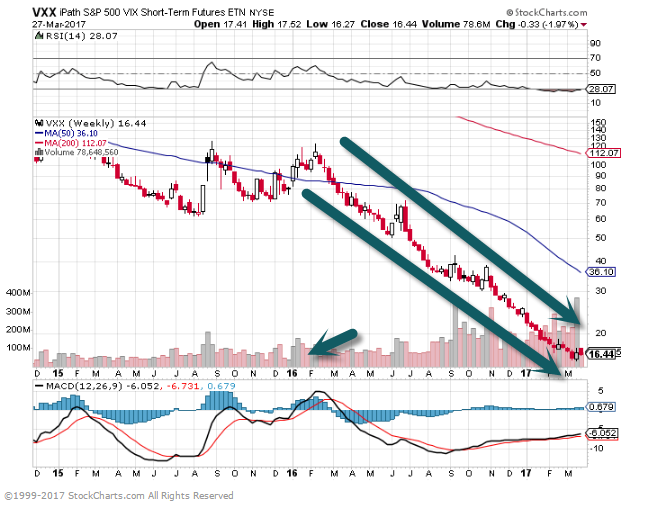Click the 112.07 price tag on right axis
646x509 pixels.
604,153
